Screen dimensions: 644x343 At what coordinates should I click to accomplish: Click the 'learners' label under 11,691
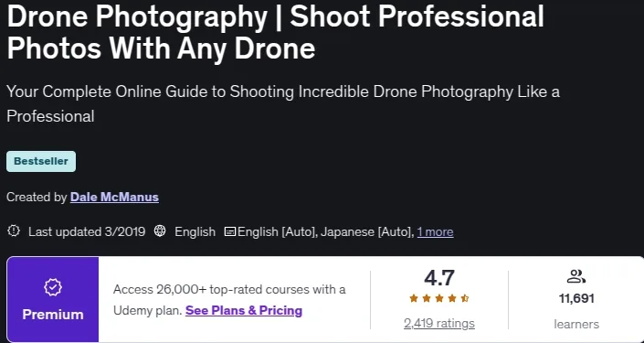point(576,324)
